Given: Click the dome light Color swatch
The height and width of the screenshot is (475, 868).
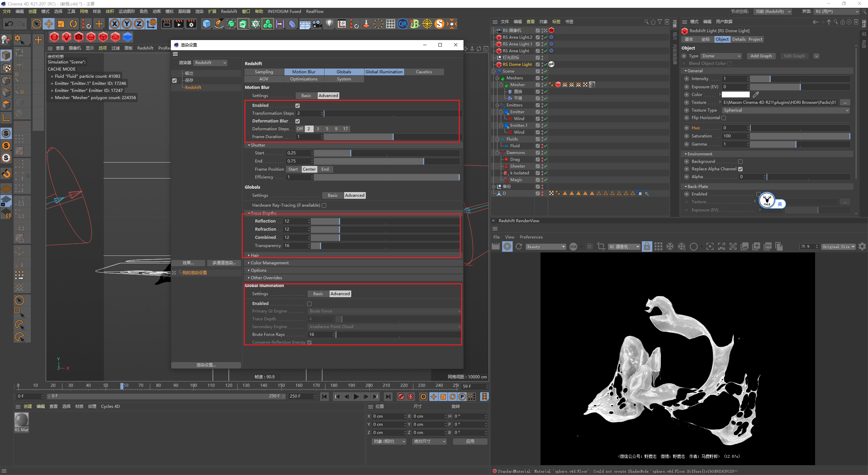Looking at the screenshot, I should (735, 95).
